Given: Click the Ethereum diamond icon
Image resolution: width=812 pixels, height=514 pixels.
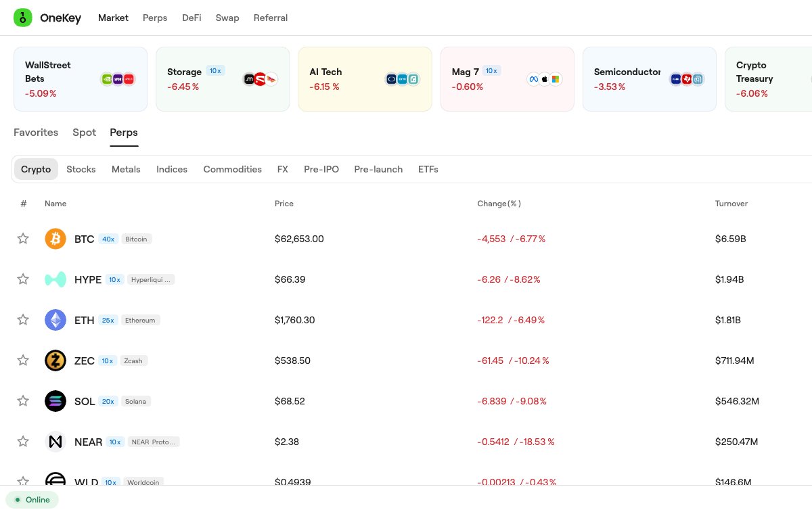Looking at the screenshot, I should coord(55,320).
